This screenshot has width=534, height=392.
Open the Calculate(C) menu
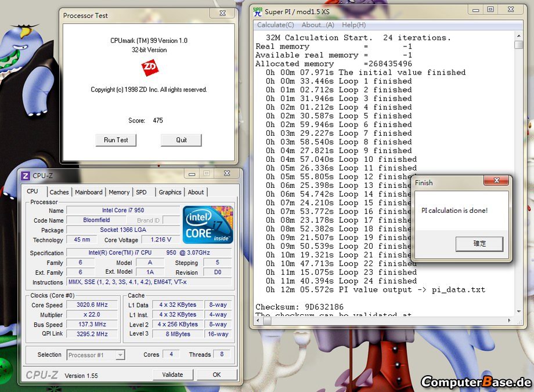[x=275, y=25]
